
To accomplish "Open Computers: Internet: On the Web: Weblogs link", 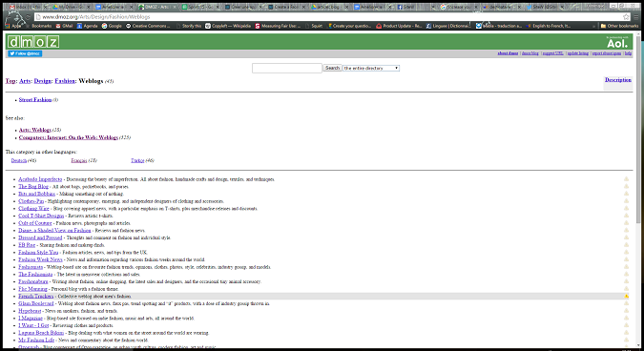I will [68, 137].
